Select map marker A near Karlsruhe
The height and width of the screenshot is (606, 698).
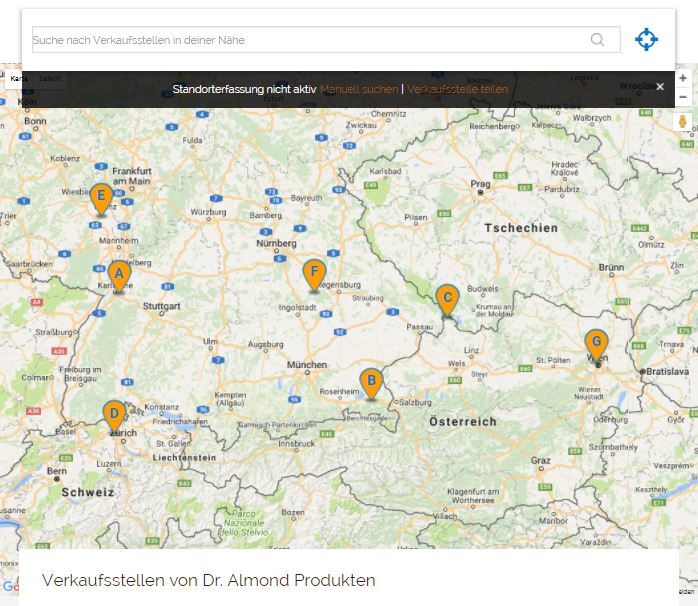[x=119, y=274]
